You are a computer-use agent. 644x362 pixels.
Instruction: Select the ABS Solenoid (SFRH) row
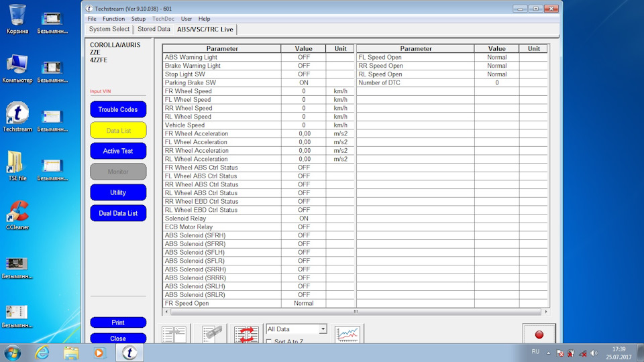pyautogui.click(x=258, y=235)
